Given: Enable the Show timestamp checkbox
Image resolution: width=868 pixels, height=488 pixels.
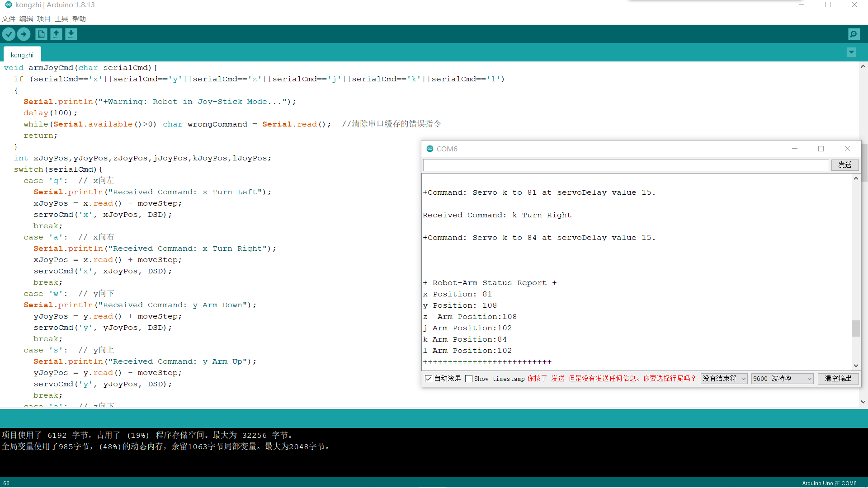Looking at the screenshot, I should point(469,379).
